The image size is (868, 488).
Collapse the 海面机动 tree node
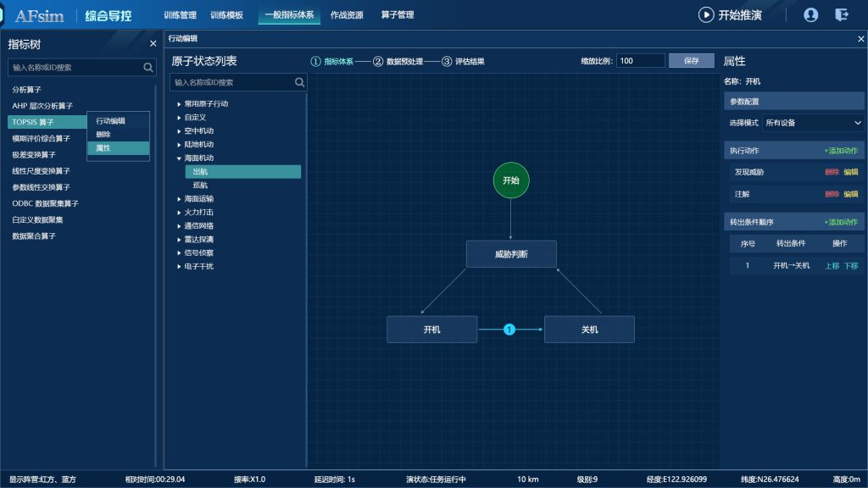pyautogui.click(x=179, y=158)
